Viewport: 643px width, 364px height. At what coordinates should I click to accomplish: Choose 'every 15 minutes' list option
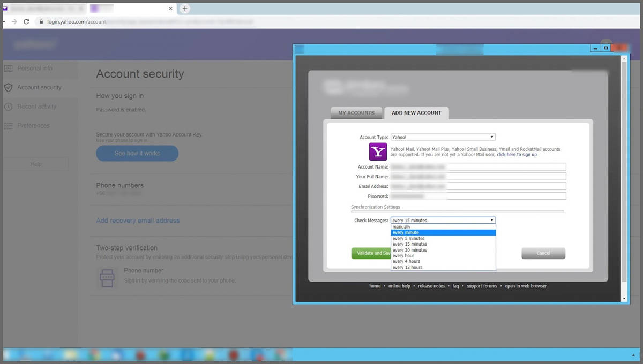coord(443,244)
